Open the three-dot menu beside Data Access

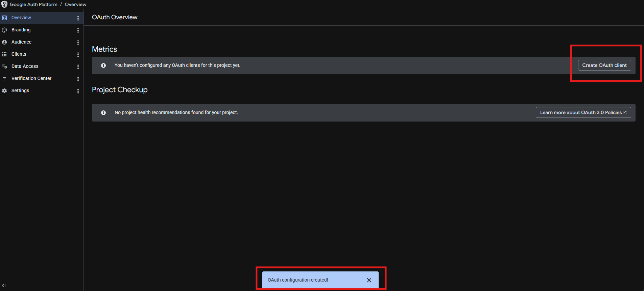tap(78, 67)
